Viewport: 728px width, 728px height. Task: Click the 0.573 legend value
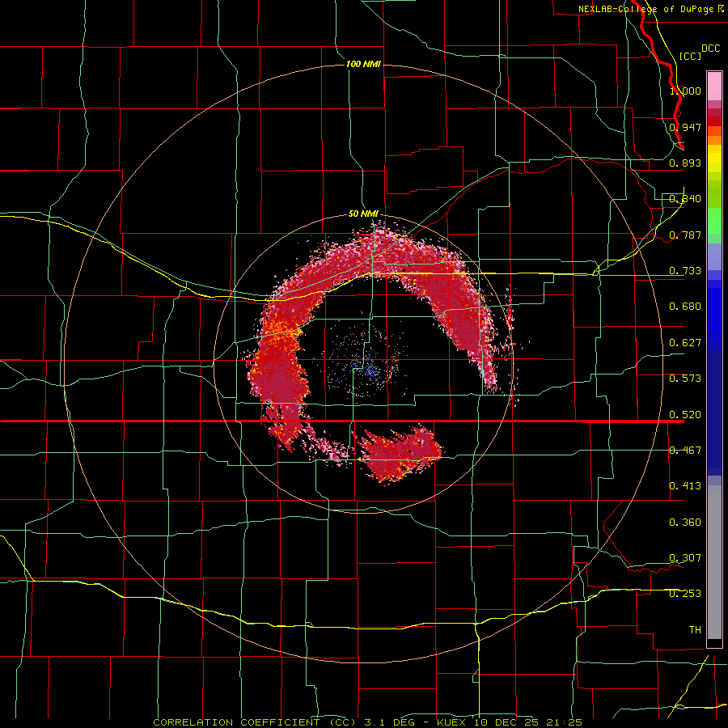685,379
